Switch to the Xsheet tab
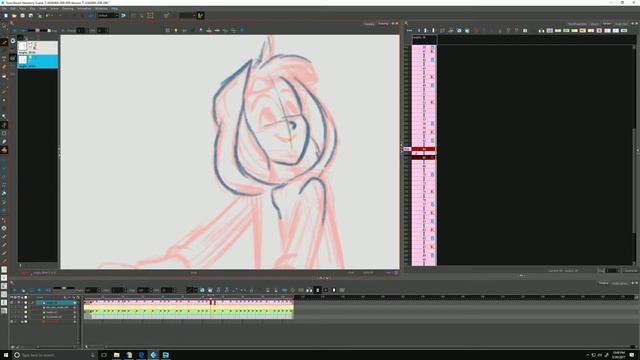Image resolution: width=640 pixels, height=360 pixels. coord(607,24)
